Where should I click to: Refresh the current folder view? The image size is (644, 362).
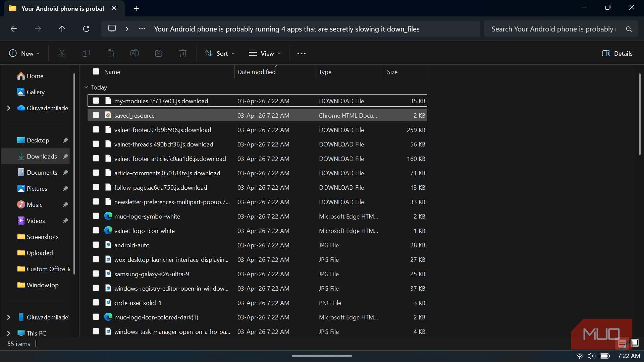[86, 29]
